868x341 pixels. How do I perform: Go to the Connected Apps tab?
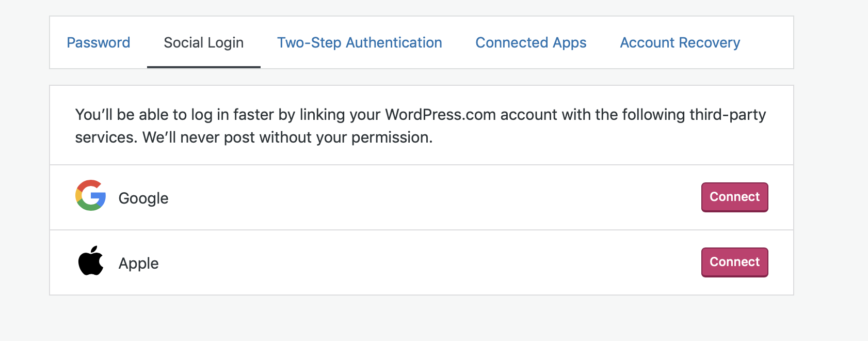[531, 42]
